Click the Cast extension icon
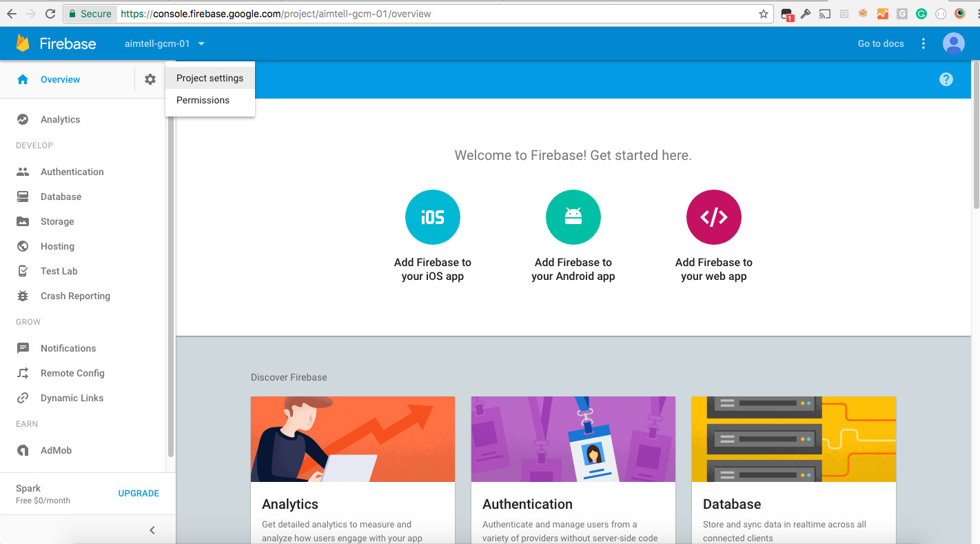This screenshot has width=980, height=544. [x=825, y=14]
